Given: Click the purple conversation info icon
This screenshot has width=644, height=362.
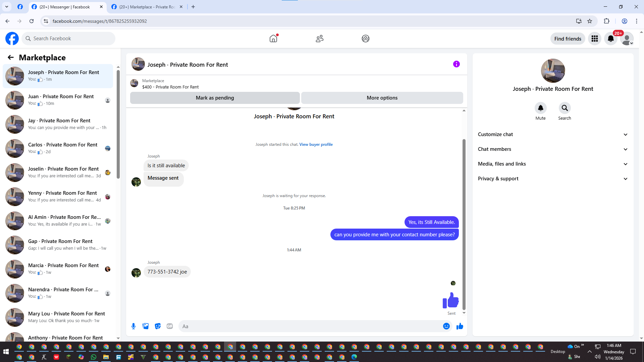Looking at the screenshot, I should click(456, 64).
